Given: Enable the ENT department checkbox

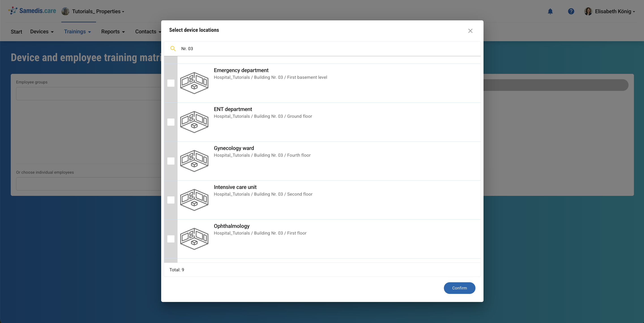Looking at the screenshot, I should pos(171,122).
